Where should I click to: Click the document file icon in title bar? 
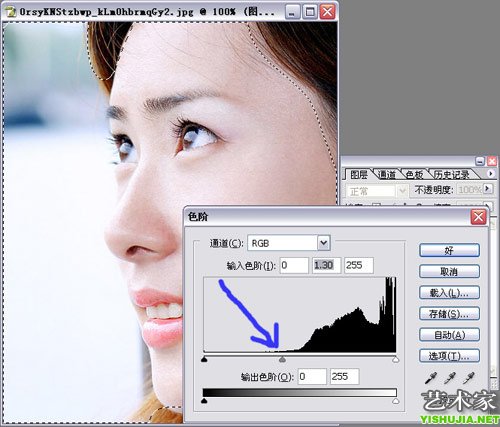tap(11, 12)
